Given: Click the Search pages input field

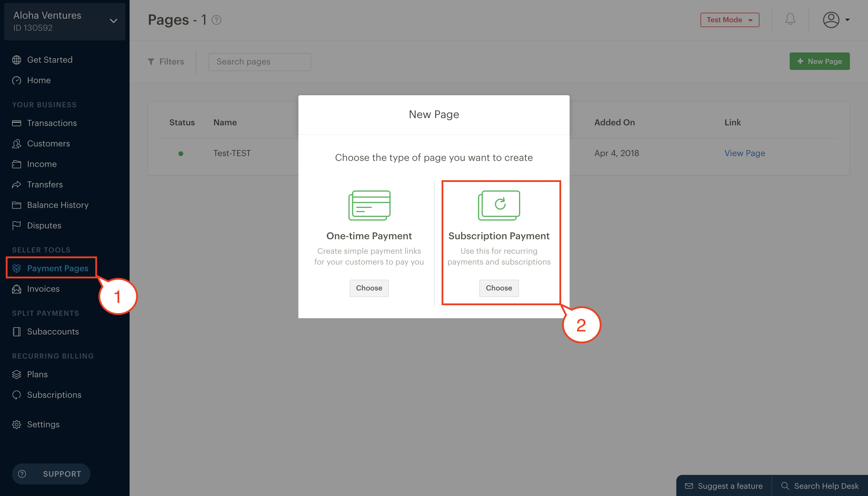Looking at the screenshot, I should pos(259,62).
